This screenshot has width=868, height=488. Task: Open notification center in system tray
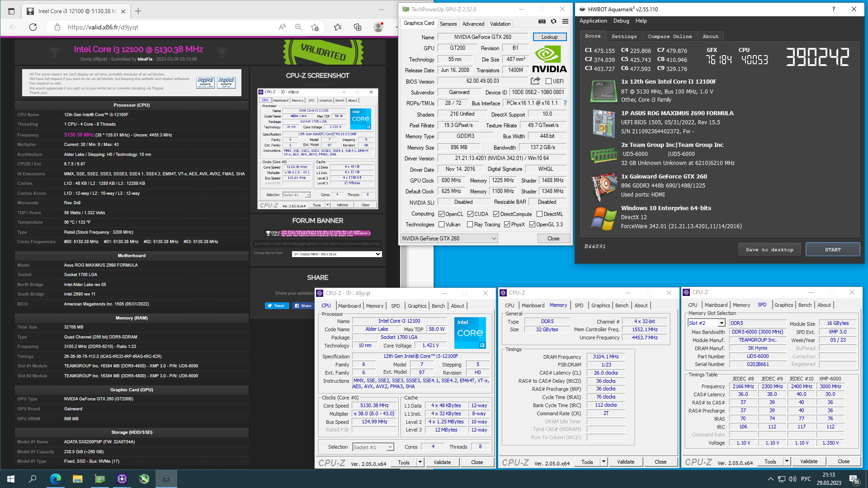tap(854, 479)
